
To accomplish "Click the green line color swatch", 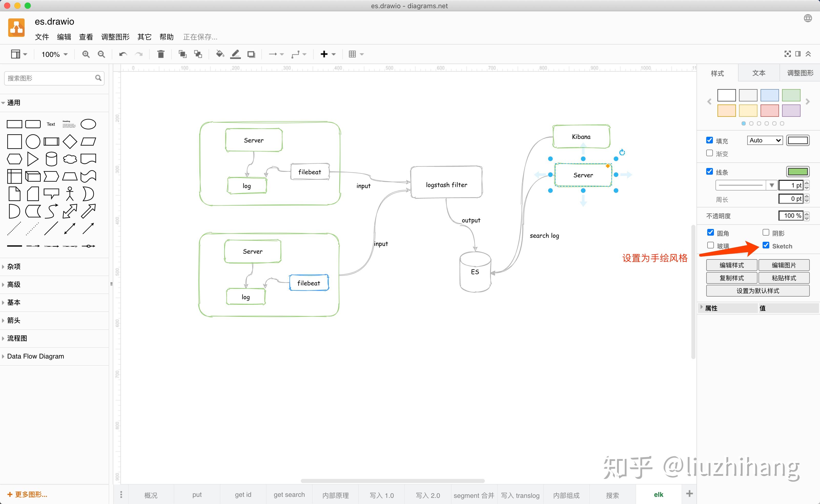I will pos(797,171).
